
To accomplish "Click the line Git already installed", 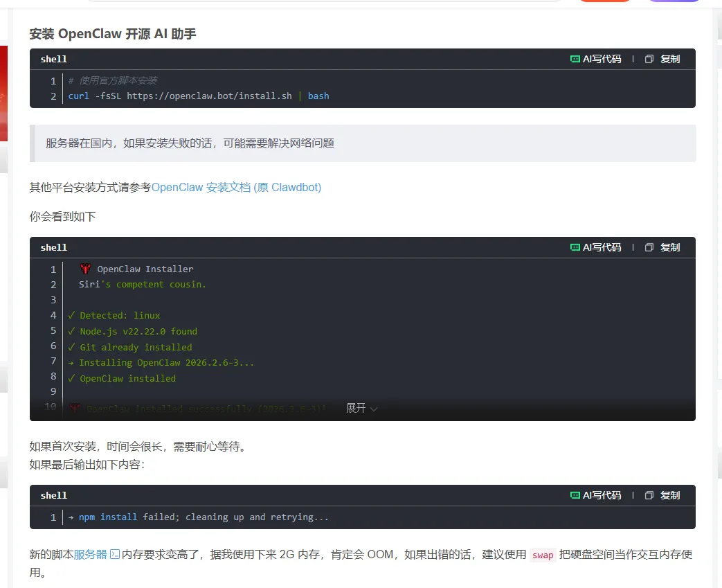I will click(x=130, y=347).
